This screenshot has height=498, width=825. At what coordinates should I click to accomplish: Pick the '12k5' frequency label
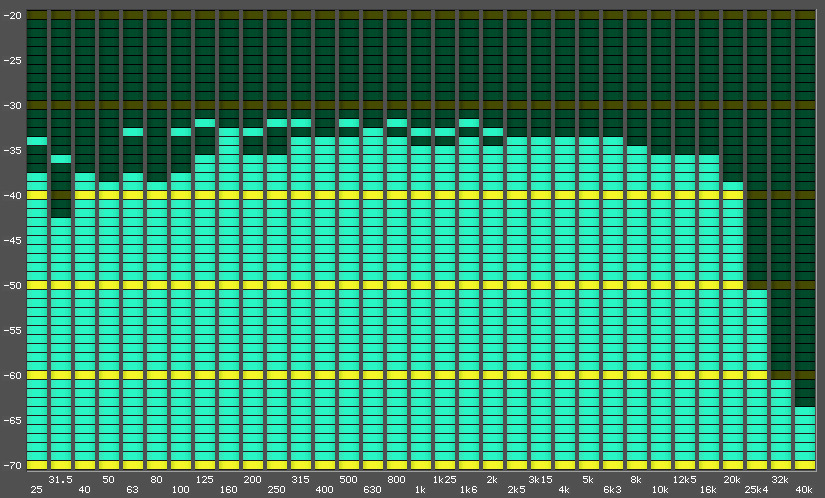click(685, 480)
